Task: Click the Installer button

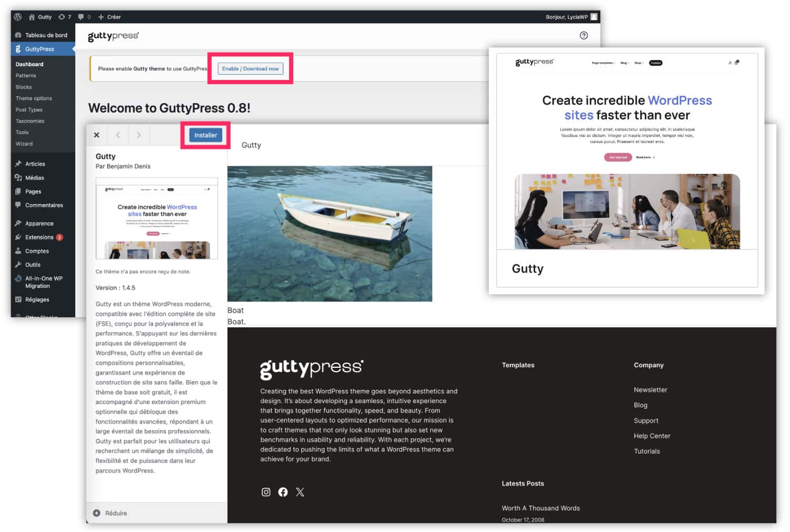Action: (205, 135)
